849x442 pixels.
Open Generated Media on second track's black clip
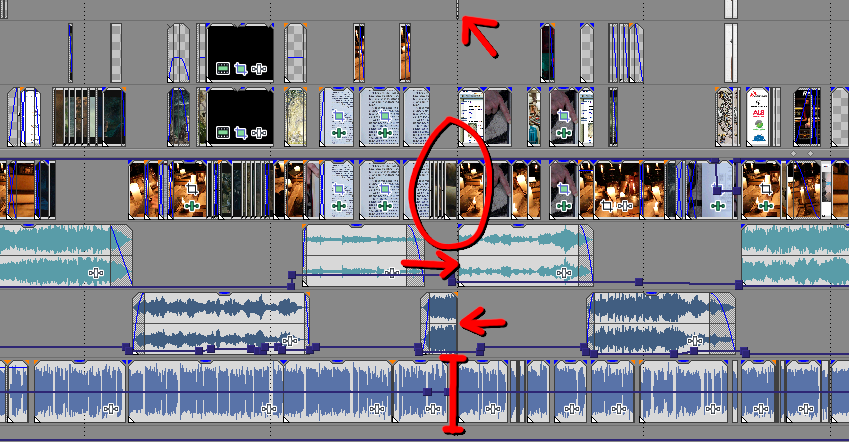pos(223,133)
